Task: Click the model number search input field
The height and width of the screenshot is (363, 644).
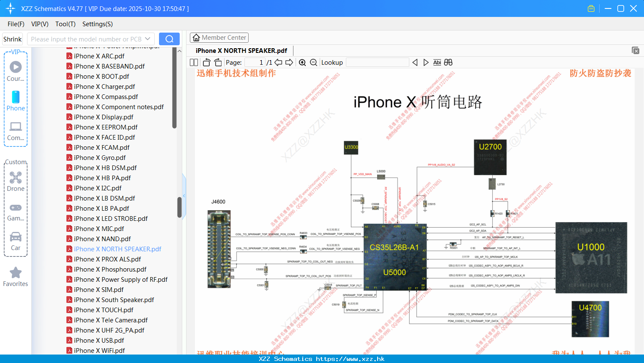Action: [86, 39]
